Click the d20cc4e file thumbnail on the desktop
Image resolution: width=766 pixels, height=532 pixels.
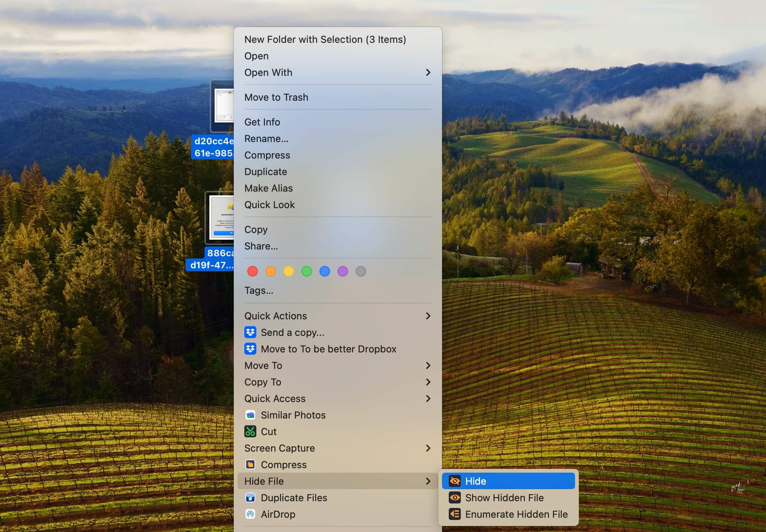tap(224, 106)
